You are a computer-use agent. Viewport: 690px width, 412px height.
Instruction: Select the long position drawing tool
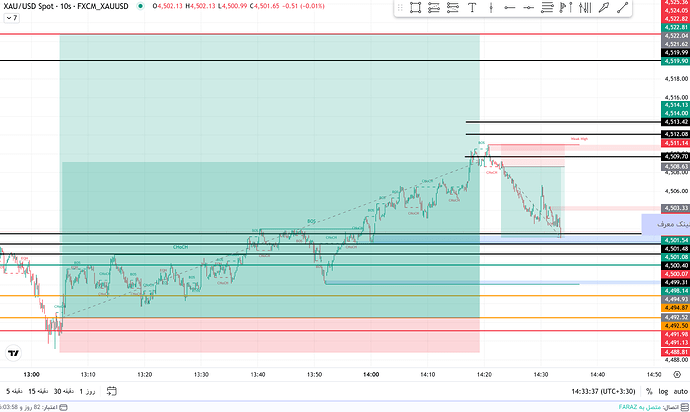pyautogui.click(x=434, y=7)
